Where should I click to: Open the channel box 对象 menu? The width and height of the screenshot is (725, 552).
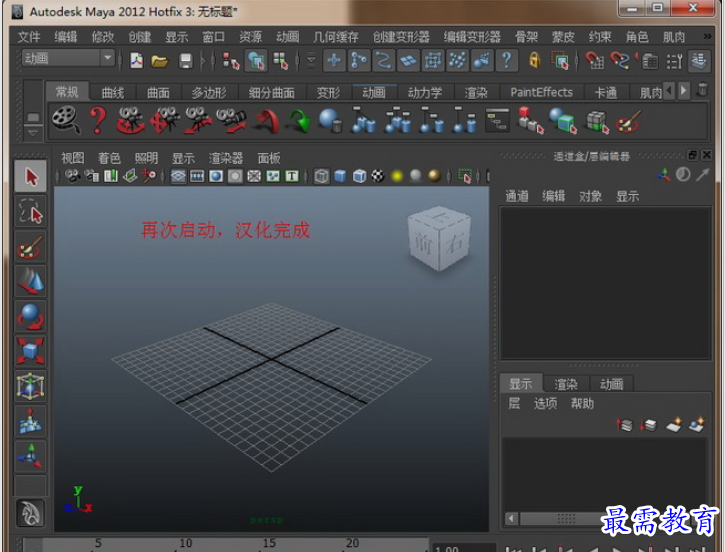click(x=590, y=196)
